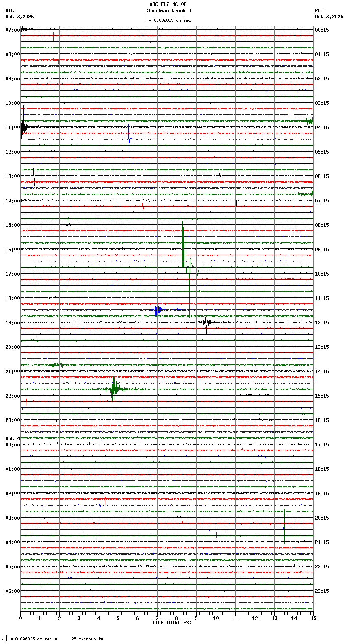Click the 0 minute axis tick label
The height and width of the screenshot is (644, 346).
pos(20,618)
